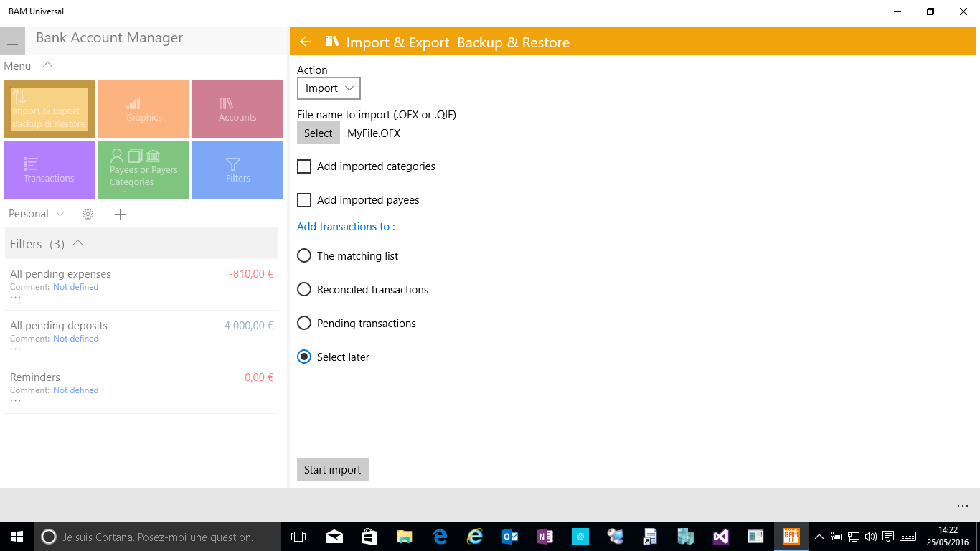Open the Filters tile
The height and width of the screenshot is (551, 980).
pos(237,170)
